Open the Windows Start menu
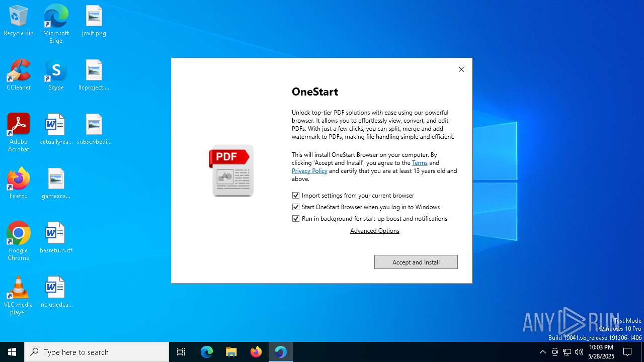Viewport: 644px width, 362px height. tap(12, 352)
